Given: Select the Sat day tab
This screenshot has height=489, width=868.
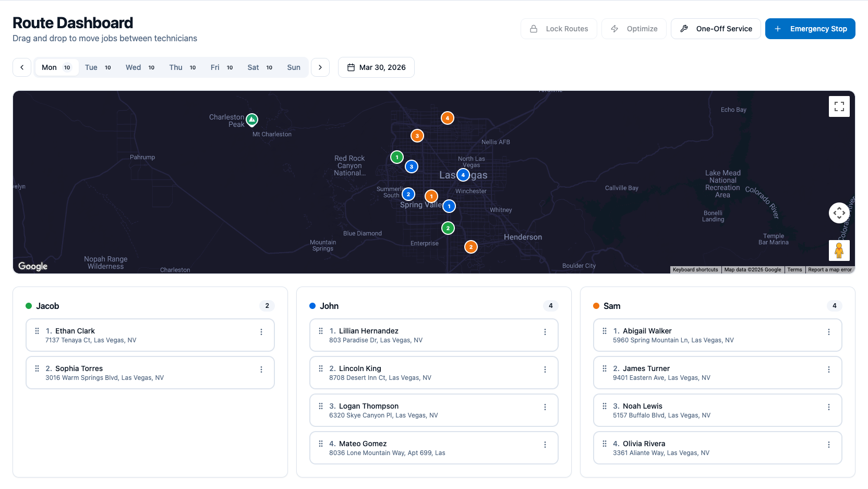Looking at the screenshot, I should 253,67.
